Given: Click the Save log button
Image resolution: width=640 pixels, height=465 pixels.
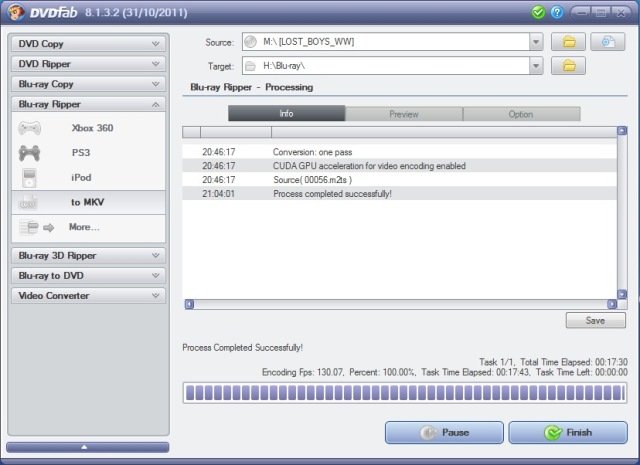Looking at the screenshot, I should pos(596,320).
